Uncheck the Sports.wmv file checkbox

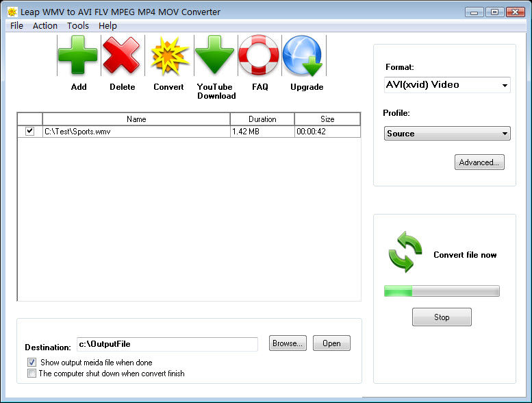(30, 131)
